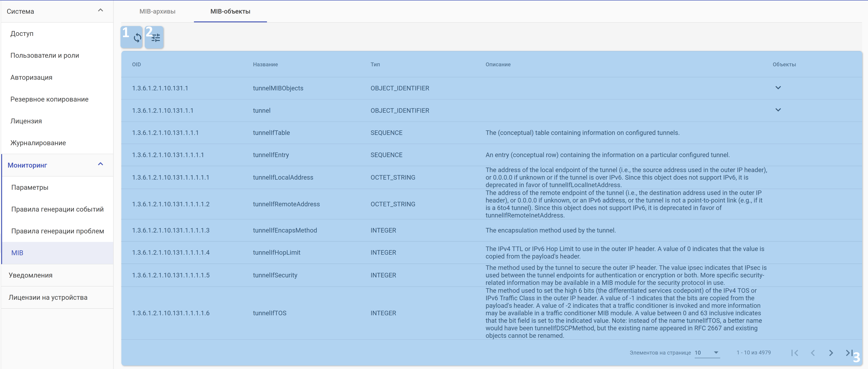Screen dimensions: 868x369
Task: Open Пользователи и роли in the sidebar
Action: (45, 56)
